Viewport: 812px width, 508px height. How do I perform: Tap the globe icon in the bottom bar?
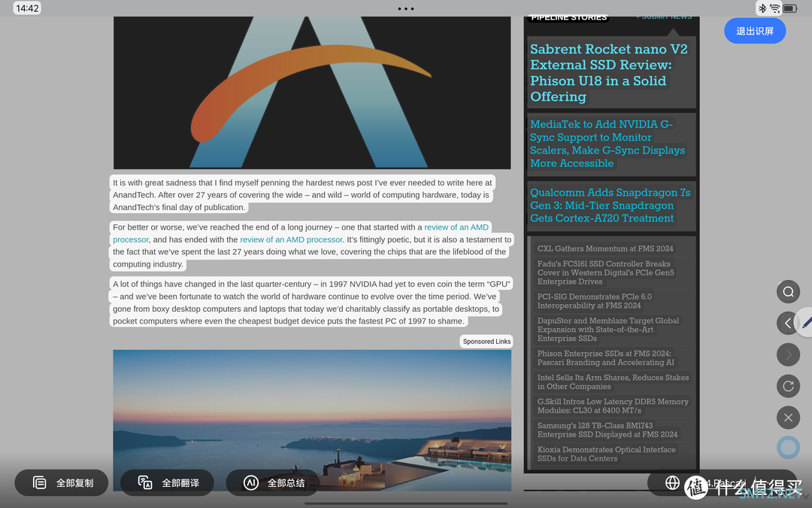(672, 483)
